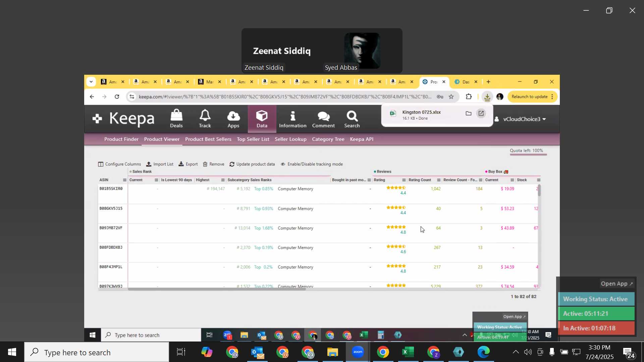The width and height of the screenshot is (644, 362).
Task: Open Outlook from Windows taskbar
Action: pos(257,352)
